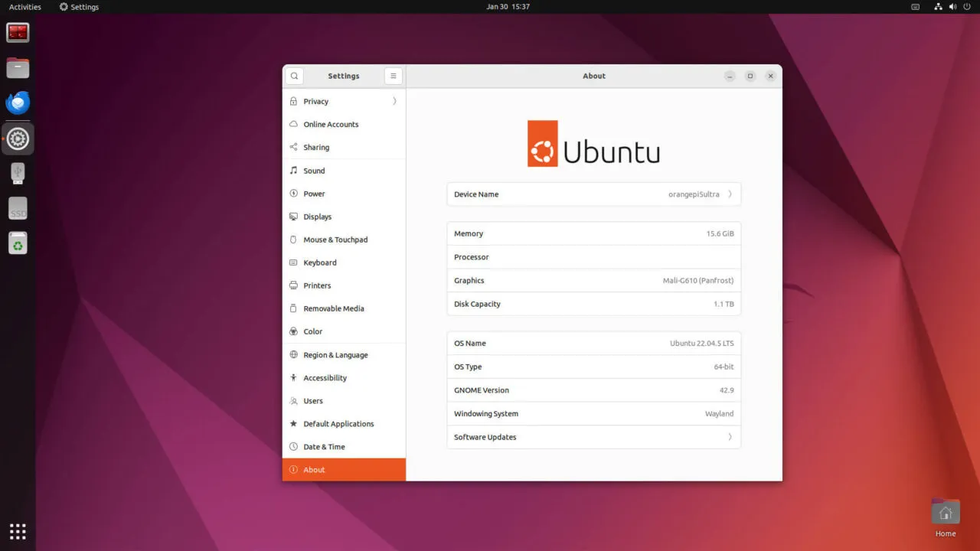Screen dimensions: 980x551
Task: Click the Activities button in top bar
Action: pos(25,7)
